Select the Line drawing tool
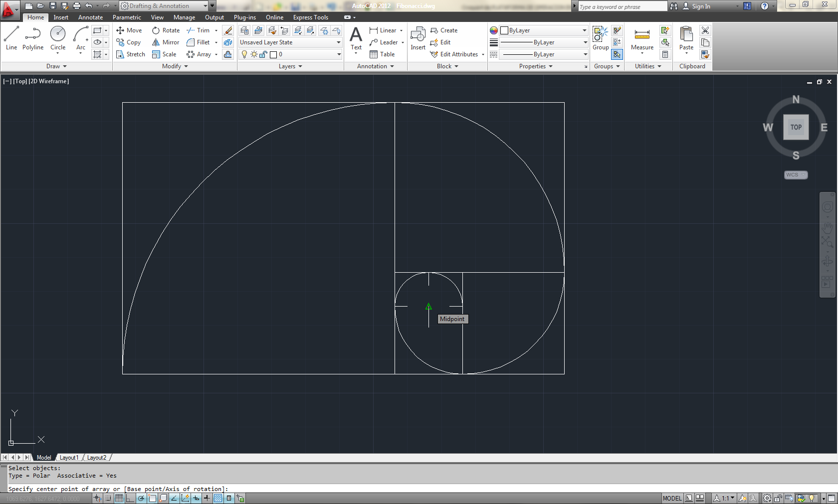 [x=11, y=38]
